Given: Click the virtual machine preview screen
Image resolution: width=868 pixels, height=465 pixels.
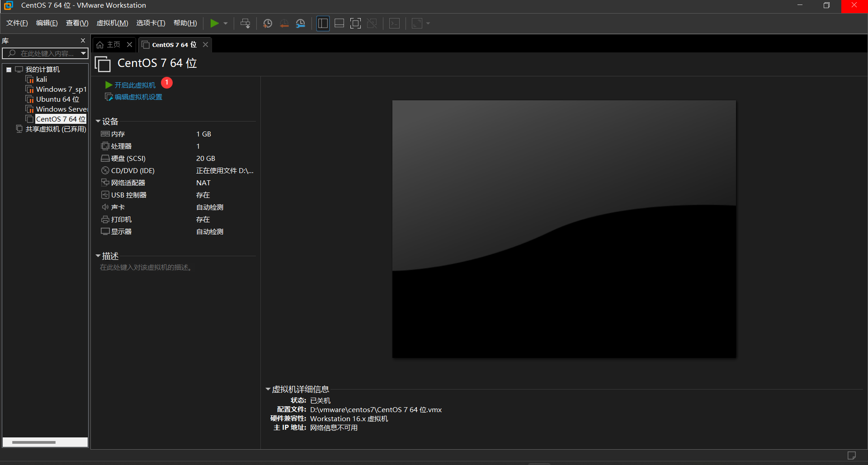Looking at the screenshot, I should [x=564, y=229].
